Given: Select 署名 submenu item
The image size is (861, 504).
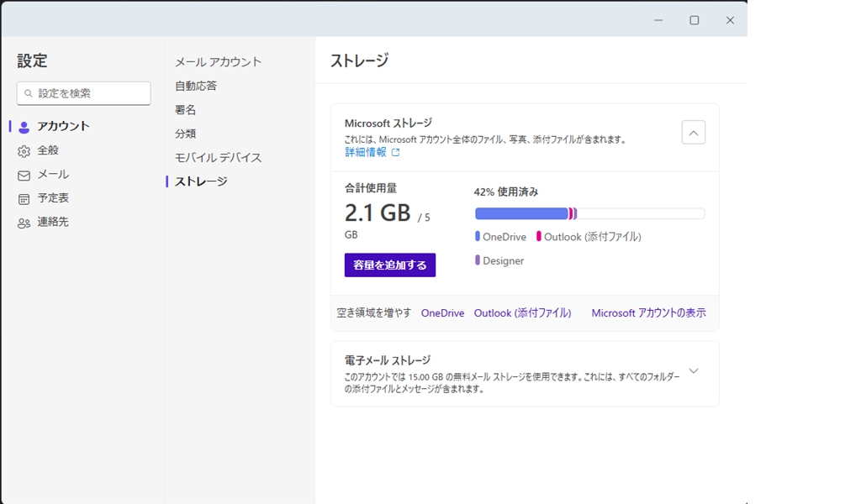Looking at the screenshot, I should (185, 110).
